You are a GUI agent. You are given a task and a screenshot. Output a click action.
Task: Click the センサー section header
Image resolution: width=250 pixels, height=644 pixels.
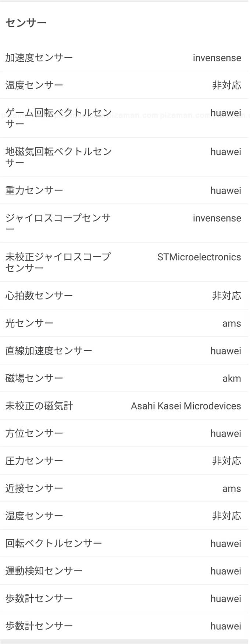click(x=26, y=23)
